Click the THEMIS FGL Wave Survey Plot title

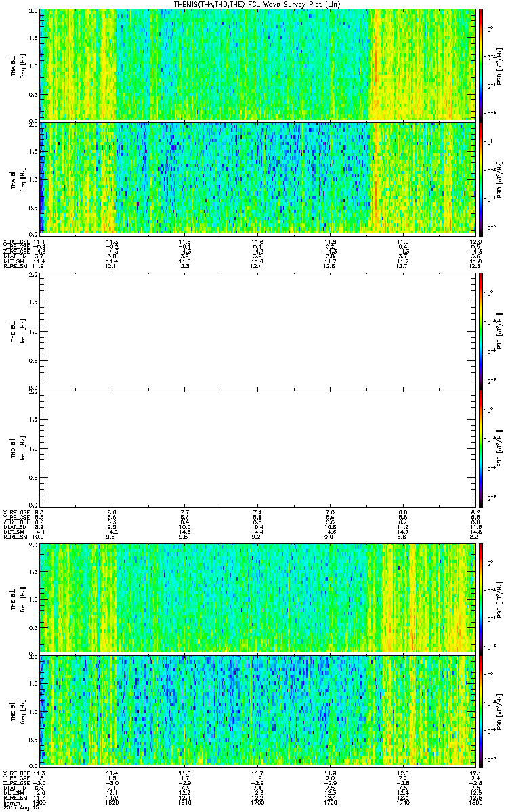[258, 4]
